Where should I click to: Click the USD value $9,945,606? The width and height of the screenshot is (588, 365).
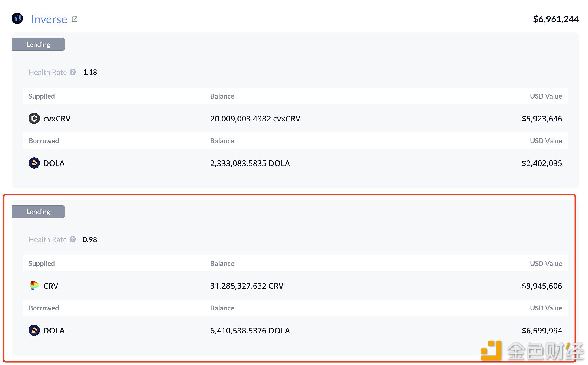[x=542, y=286]
